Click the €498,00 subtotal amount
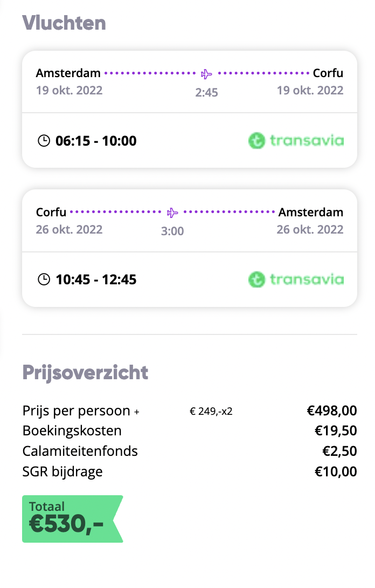Viewport: 375px width, 588px height. (x=332, y=411)
